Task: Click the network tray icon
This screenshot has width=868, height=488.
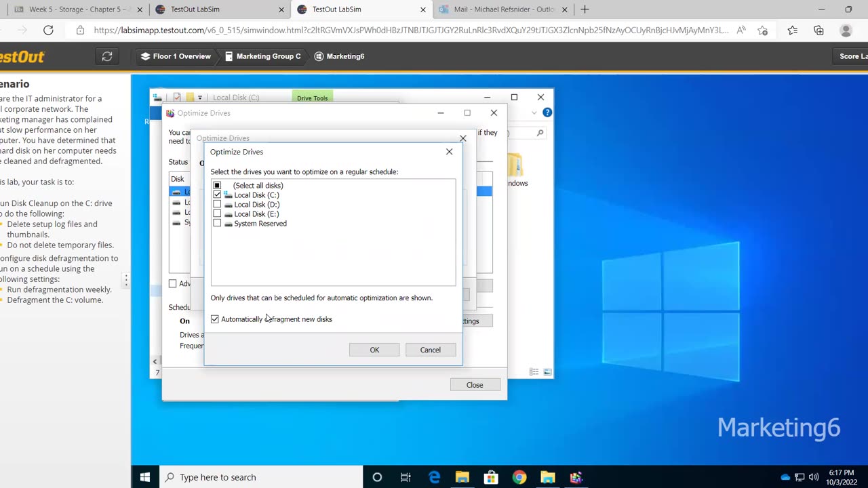Action: point(800,477)
